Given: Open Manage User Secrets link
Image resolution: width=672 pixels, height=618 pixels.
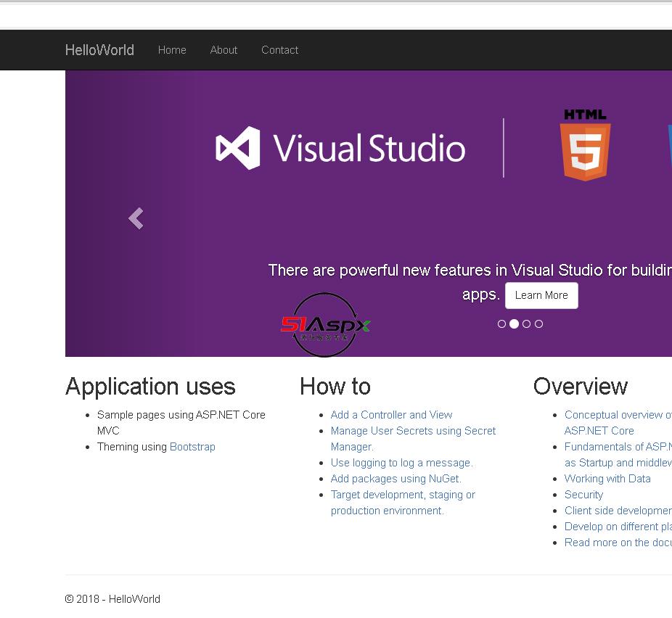Looking at the screenshot, I should coord(413,439).
